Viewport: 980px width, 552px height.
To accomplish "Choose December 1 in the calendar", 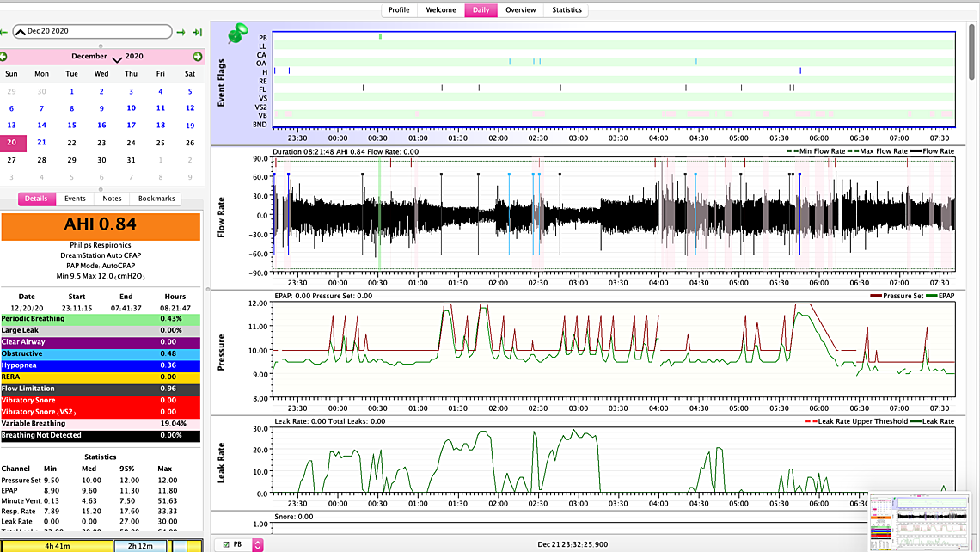I will (x=72, y=91).
